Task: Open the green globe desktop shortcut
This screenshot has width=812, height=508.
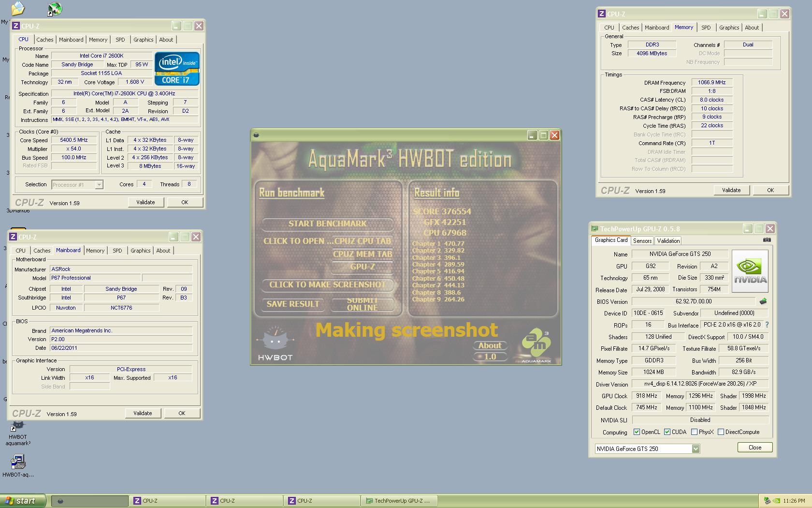Action: pos(55,9)
